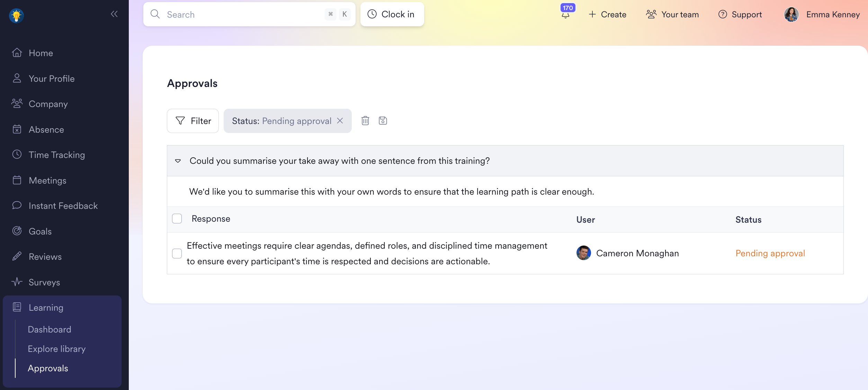Save filter using the floppy disk icon
The height and width of the screenshot is (390, 868).
pyautogui.click(x=383, y=121)
